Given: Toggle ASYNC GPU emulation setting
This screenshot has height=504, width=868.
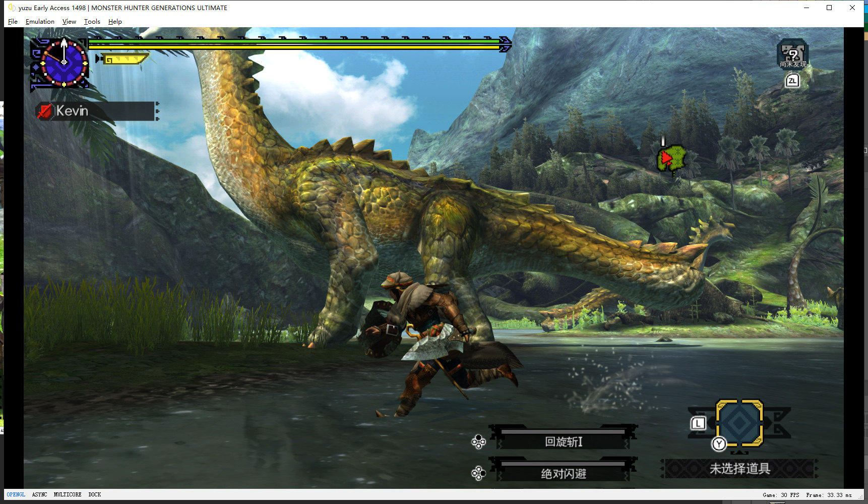Looking at the screenshot, I should coord(39,494).
